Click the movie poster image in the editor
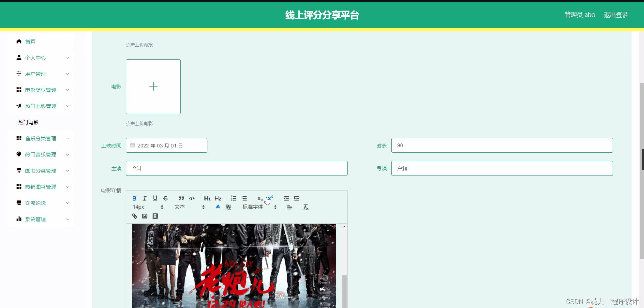The image size is (644, 308). (234, 266)
